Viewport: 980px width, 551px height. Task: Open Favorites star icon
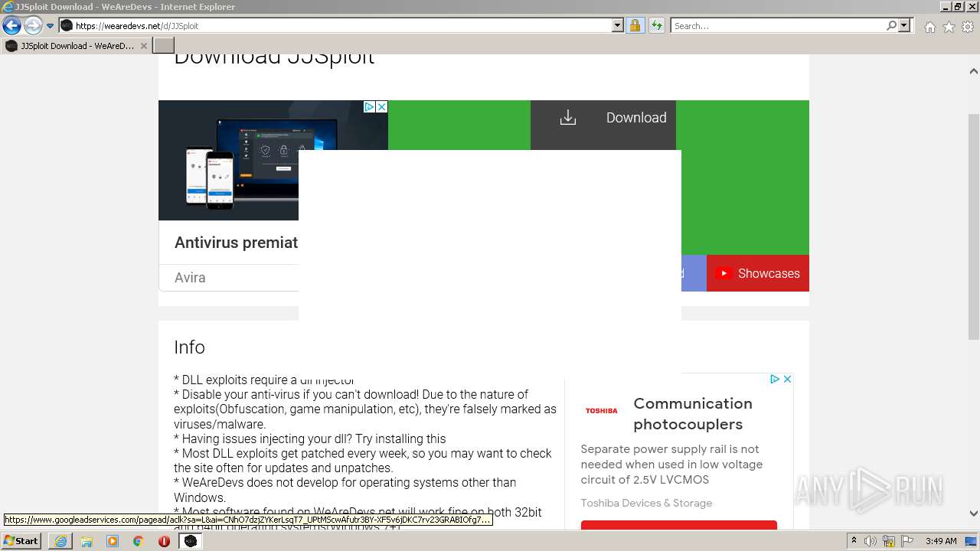tap(949, 27)
